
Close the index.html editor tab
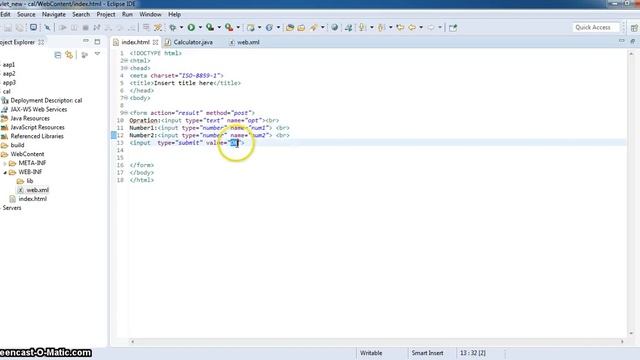pos(156,42)
